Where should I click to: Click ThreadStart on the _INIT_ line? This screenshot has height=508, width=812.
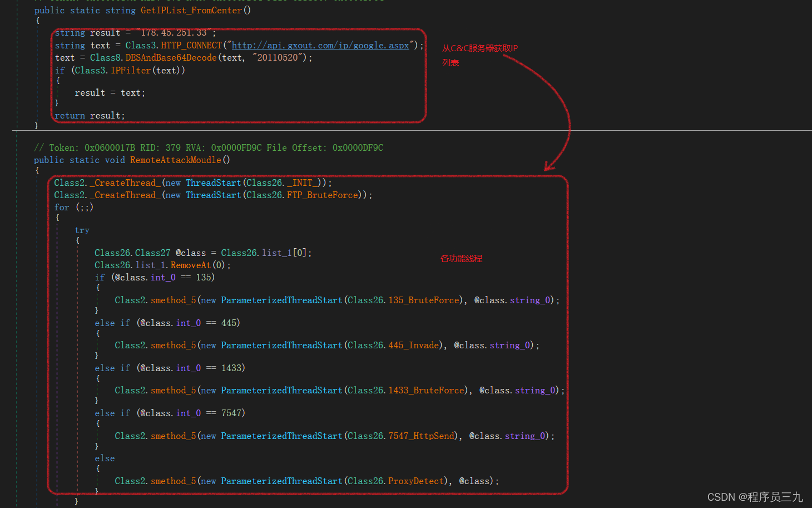click(214, 183)
